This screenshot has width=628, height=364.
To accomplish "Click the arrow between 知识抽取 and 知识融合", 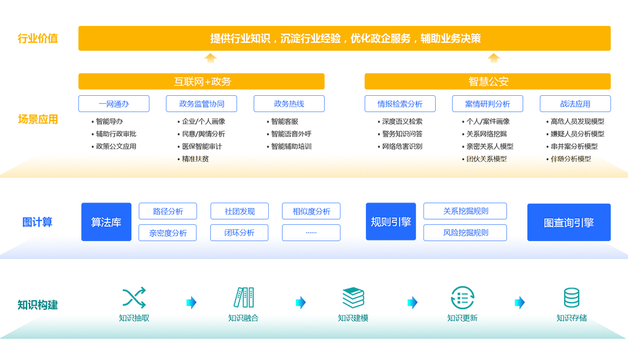I will [192, 303].
